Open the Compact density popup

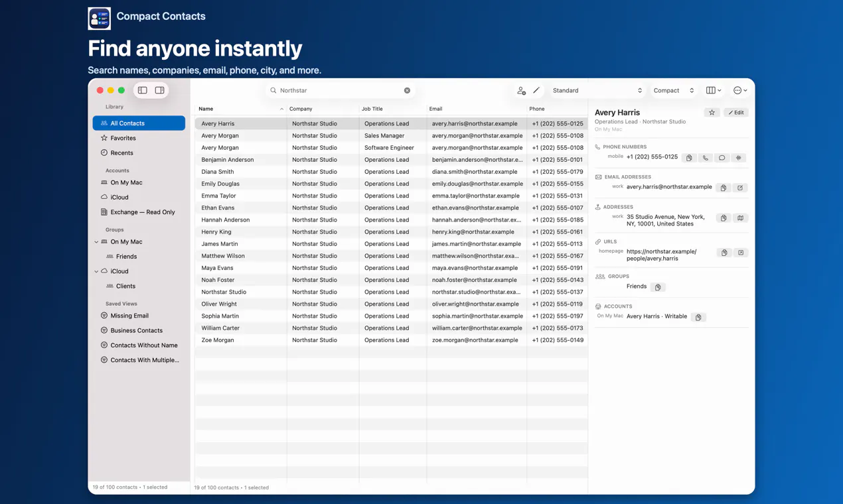click(x=673, y=90)
